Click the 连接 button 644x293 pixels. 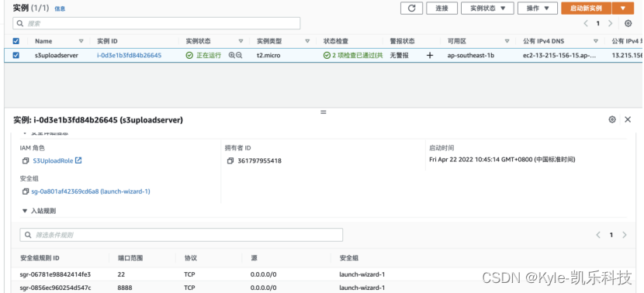click(x=442, y=9)
